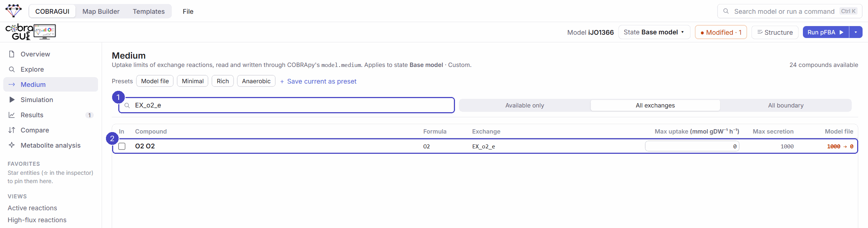Click the Compare arrows icon
The height and width of the screenshot is (228, 868).
(x=12, y=130)
